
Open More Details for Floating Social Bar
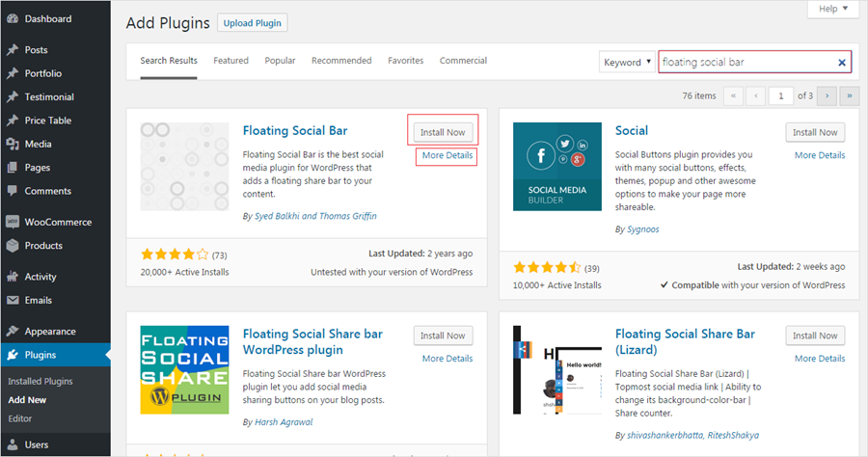(448, 155)
